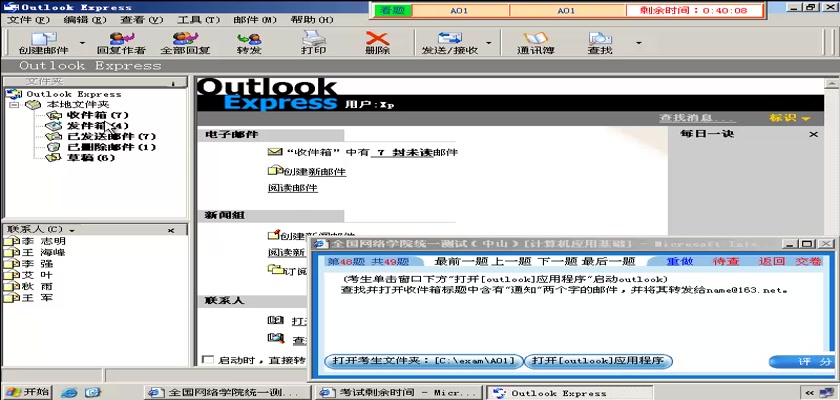Viewport: 840px width, 400px height.
Task: Click the 创建新邮件 link
Action: 314,172
